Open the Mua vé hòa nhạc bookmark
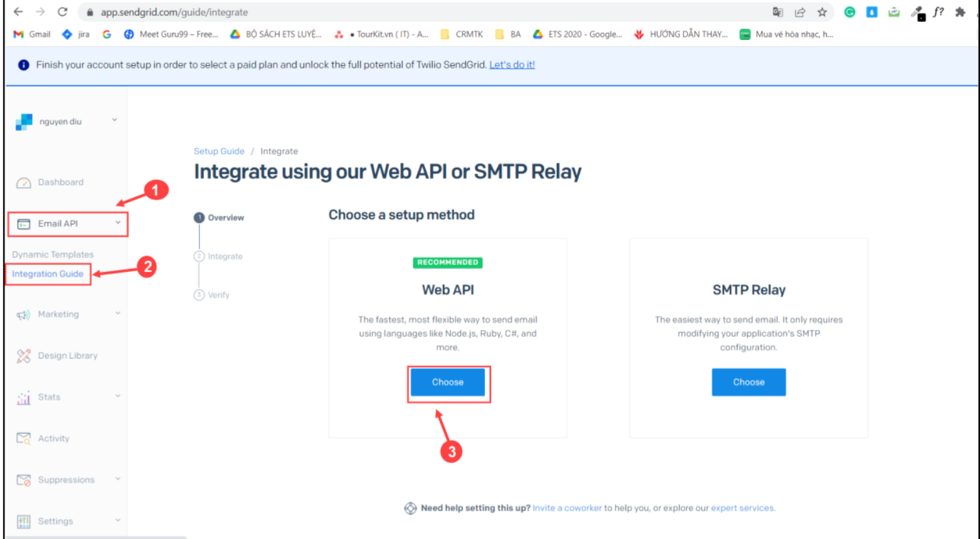 point(787,34)
